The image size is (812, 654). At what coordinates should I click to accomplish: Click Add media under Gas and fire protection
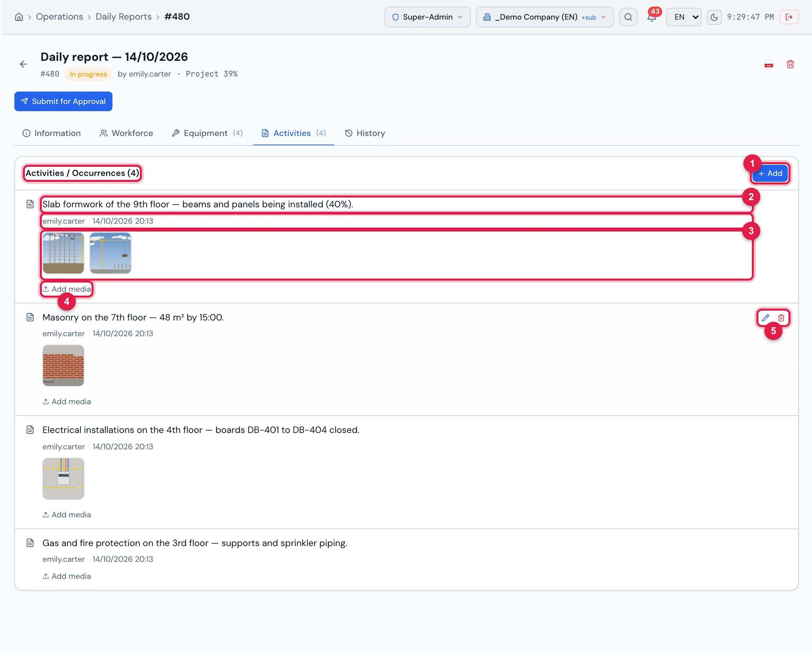(x=67, y=577)
